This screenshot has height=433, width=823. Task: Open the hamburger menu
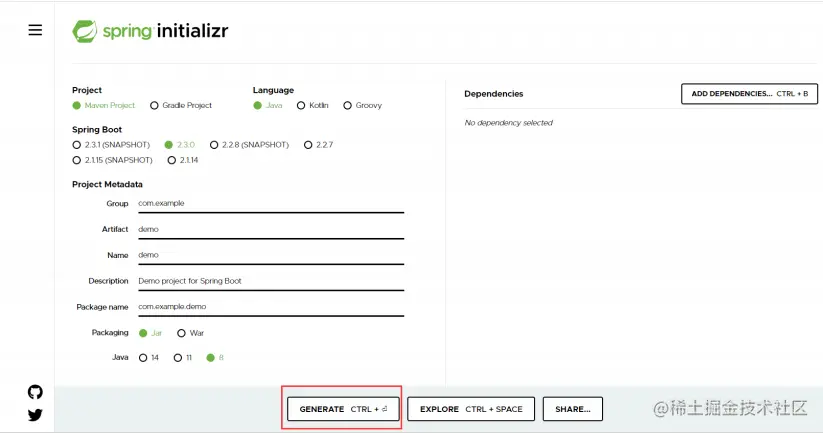coord(35,30)
